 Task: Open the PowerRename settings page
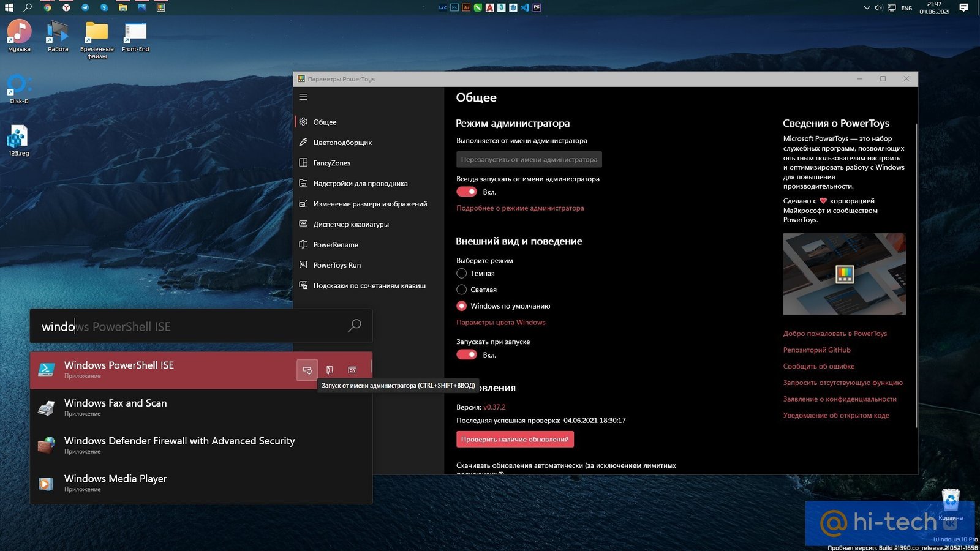click(369, 244)
